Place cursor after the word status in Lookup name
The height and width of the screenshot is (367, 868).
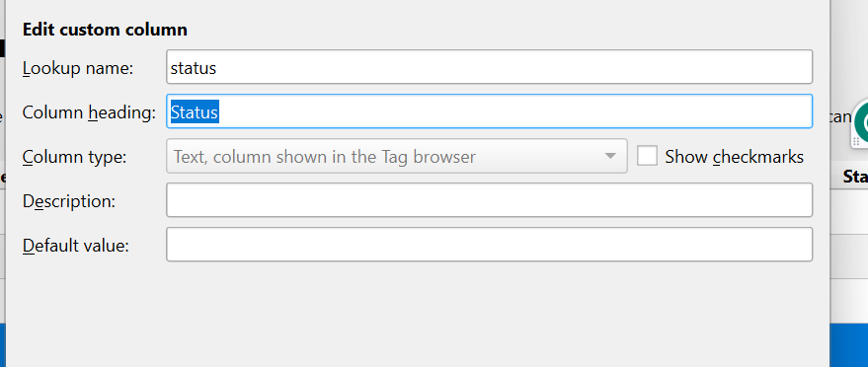coord(217,68)
